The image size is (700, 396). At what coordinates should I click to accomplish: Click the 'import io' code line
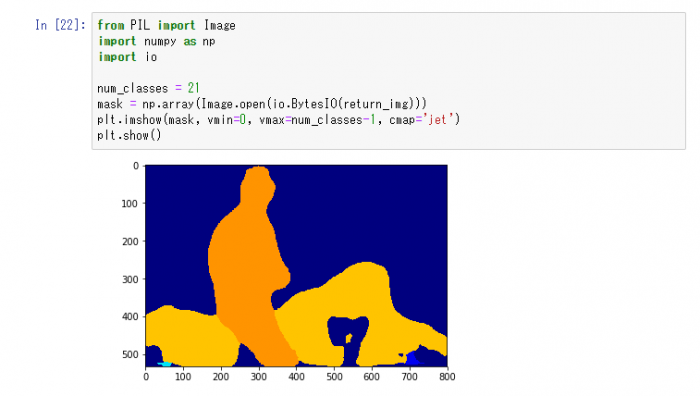tap(128, 57)
